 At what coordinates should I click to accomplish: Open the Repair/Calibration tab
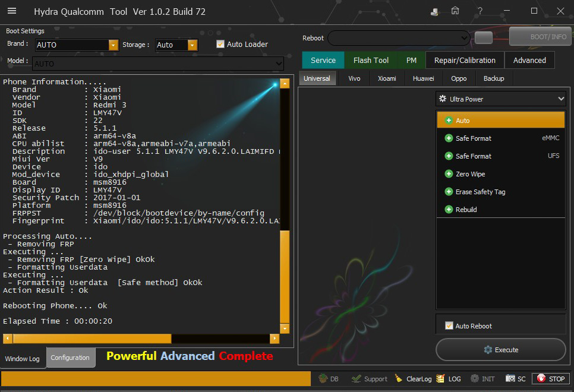coord(465,60)
